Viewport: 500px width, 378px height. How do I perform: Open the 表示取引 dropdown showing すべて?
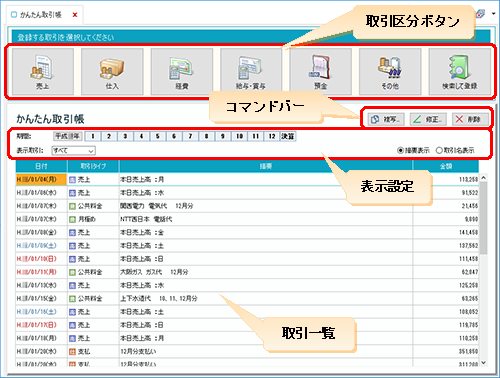pos(73,151)
